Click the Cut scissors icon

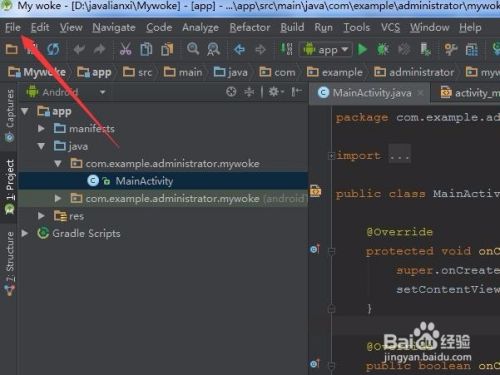(x=125, y=49)
